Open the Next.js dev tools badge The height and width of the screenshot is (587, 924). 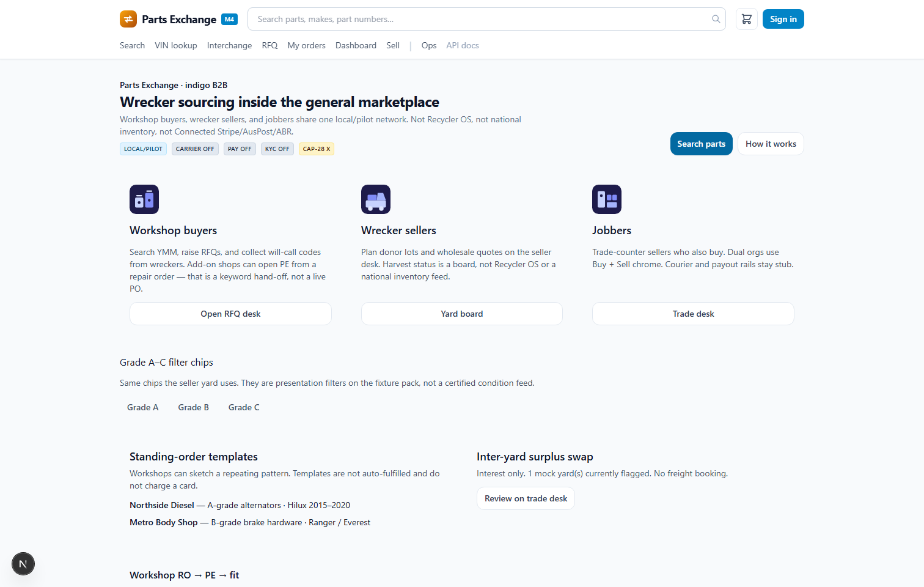[23, 564]
